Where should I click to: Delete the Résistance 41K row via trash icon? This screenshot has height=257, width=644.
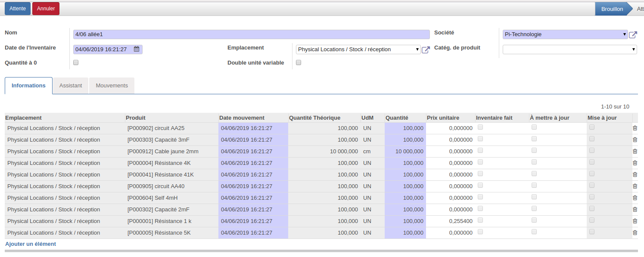click(635, 174)
